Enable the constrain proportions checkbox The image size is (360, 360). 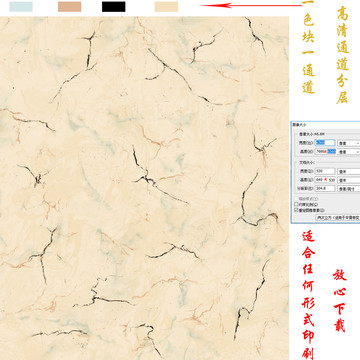(296, 204)
